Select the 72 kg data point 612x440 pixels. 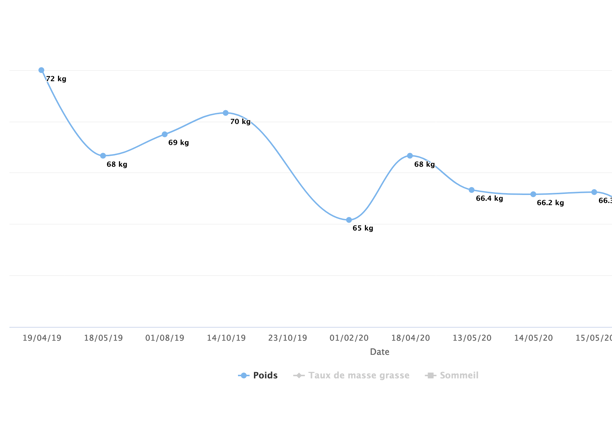pos(41,70)
